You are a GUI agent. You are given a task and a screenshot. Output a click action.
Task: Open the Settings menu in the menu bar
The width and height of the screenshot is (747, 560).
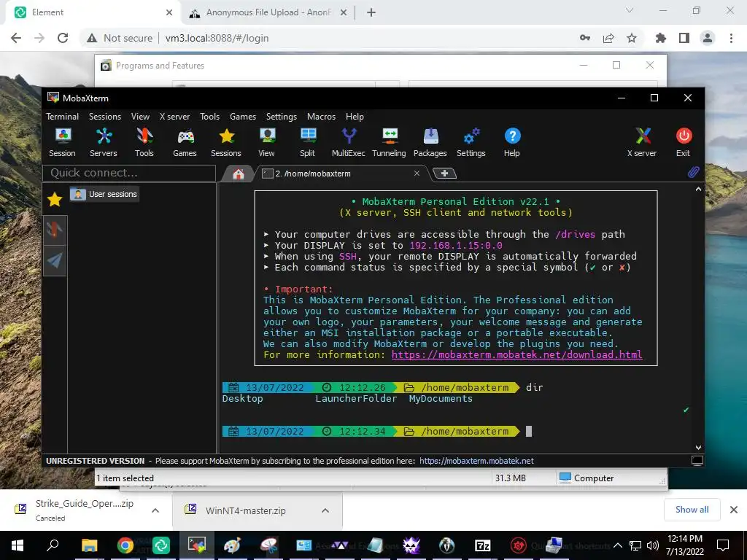282,117
